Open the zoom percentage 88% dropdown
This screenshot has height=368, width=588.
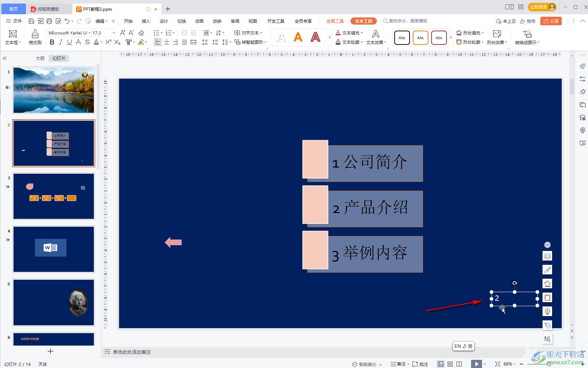(x=510, y=364)
